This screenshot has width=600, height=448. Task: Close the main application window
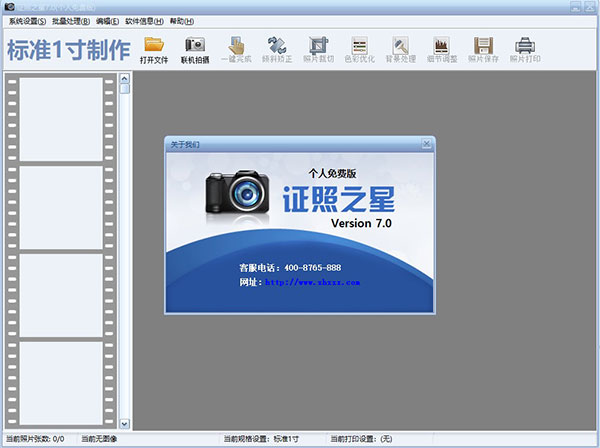coord(589,7)
